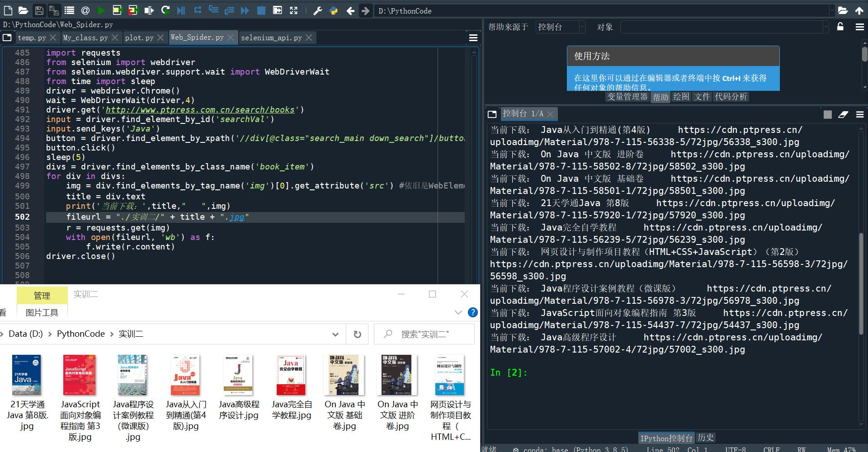Close the Web_Spider.py tab

[231, 38]
